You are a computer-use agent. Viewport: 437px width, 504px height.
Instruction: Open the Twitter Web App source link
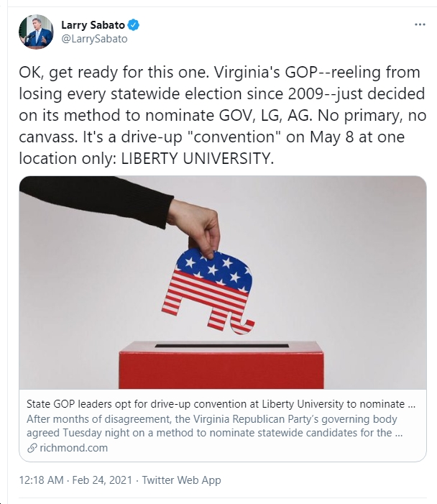(182, 480)
